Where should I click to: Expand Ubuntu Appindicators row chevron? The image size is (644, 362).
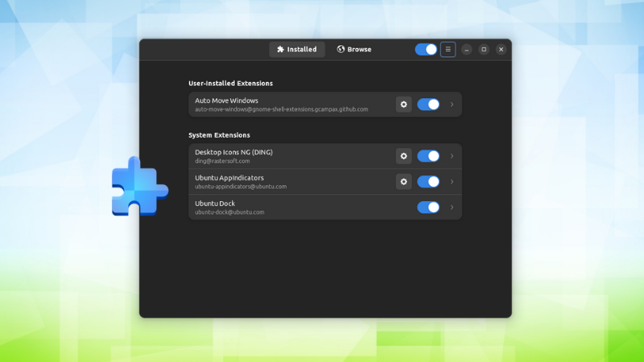tap(452, 182)
